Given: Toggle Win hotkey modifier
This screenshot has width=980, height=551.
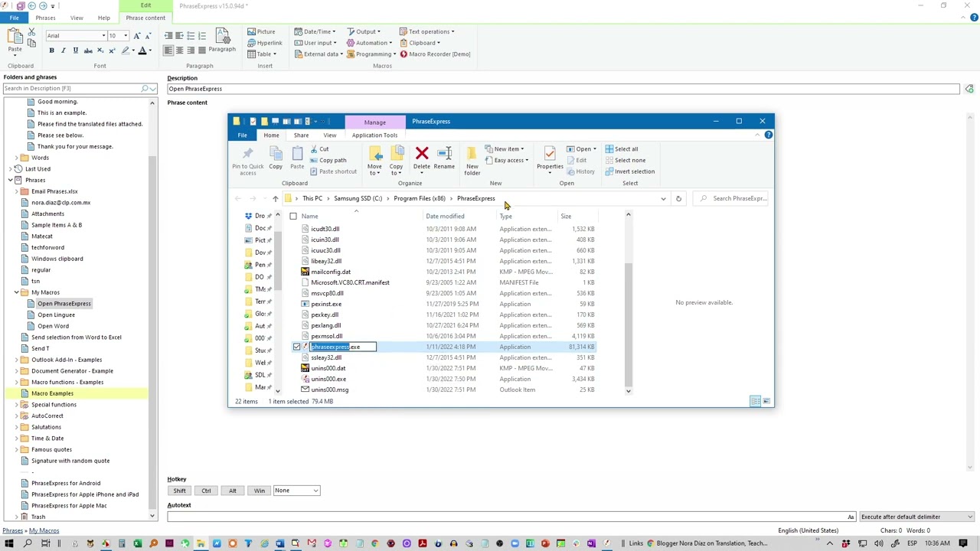Looking at the screenshot, I should pos(260,491).
